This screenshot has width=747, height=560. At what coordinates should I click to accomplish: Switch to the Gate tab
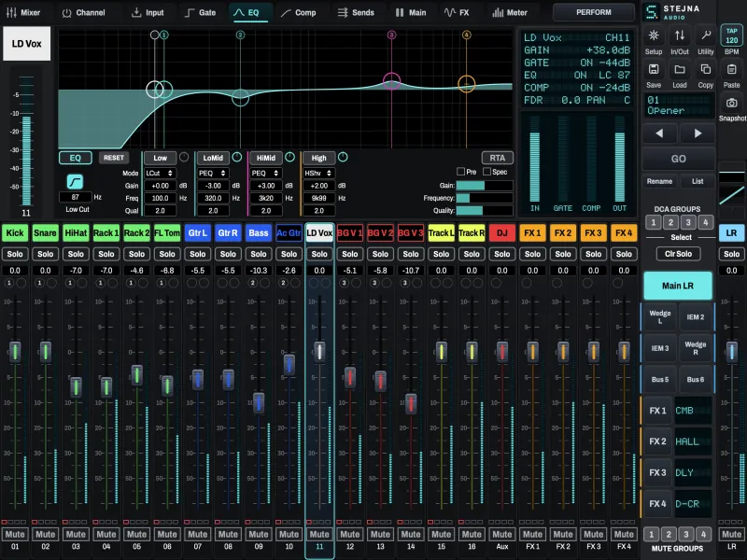click(200, 12)
